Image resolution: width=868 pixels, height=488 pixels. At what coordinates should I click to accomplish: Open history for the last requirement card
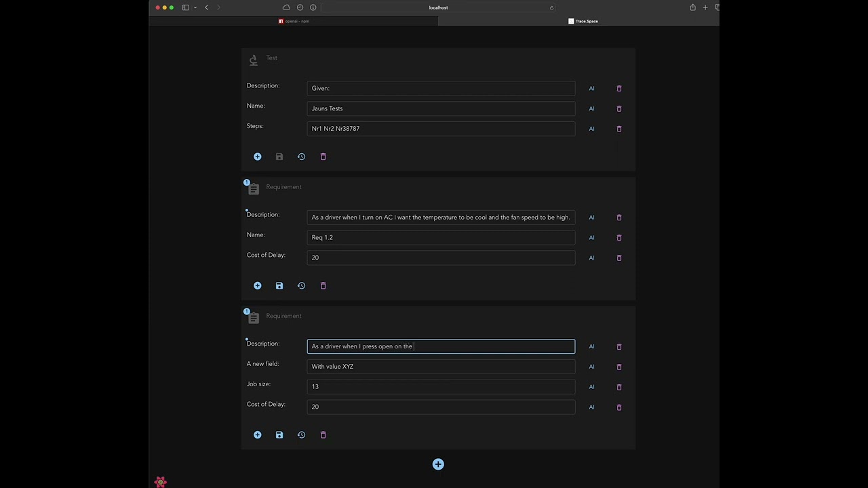click(301, 435)
